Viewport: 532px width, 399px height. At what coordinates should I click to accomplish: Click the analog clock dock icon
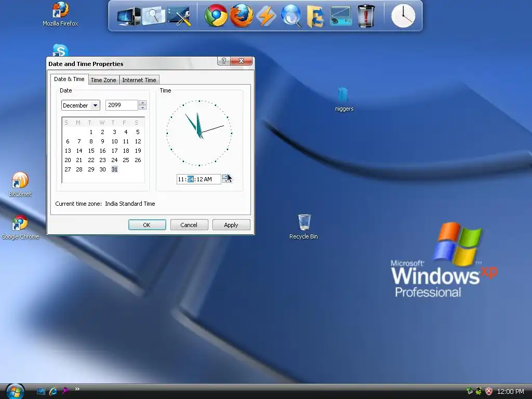tap(403, 16)
